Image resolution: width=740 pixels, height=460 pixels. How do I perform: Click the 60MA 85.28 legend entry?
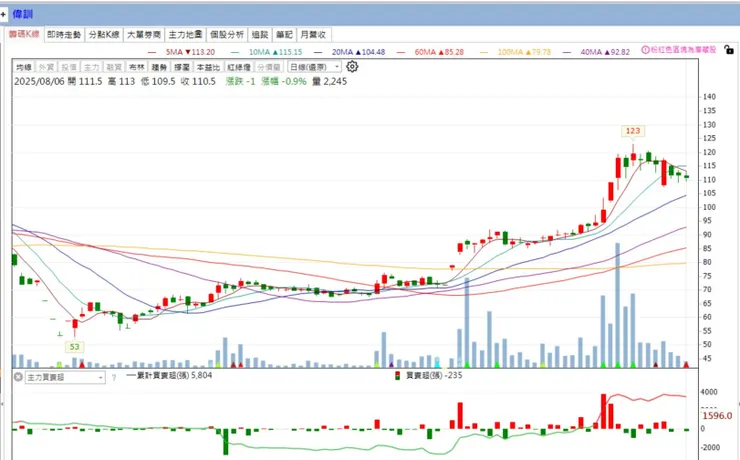pos(431,52)
